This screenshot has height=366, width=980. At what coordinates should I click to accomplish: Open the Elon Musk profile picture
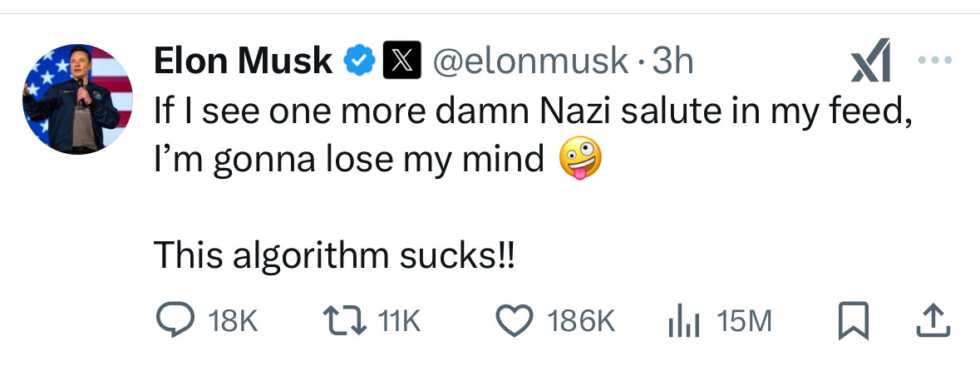coord(78,99)
